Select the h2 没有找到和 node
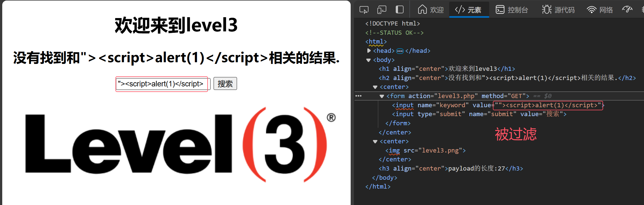Screen dimensions: 644x205 [x=507, y=78]
